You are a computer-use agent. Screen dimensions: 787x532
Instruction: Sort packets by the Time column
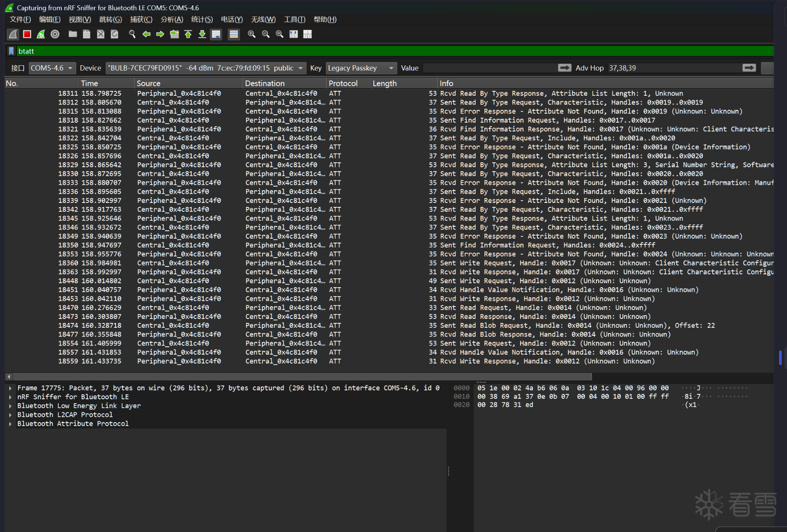click(107, 83)
